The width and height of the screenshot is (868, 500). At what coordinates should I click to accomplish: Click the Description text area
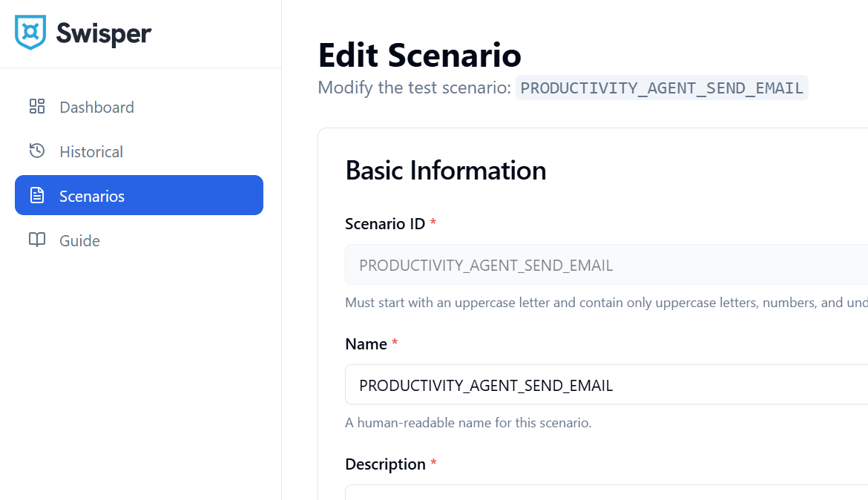(x=606, y=493)
